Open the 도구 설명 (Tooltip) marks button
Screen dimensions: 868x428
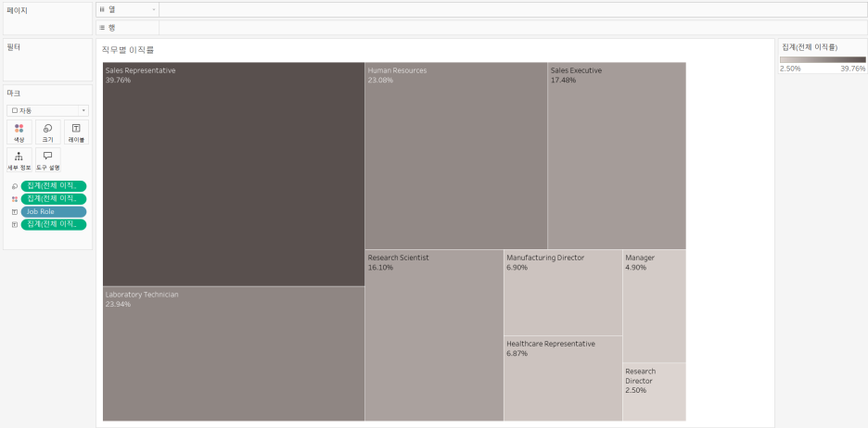48,160
